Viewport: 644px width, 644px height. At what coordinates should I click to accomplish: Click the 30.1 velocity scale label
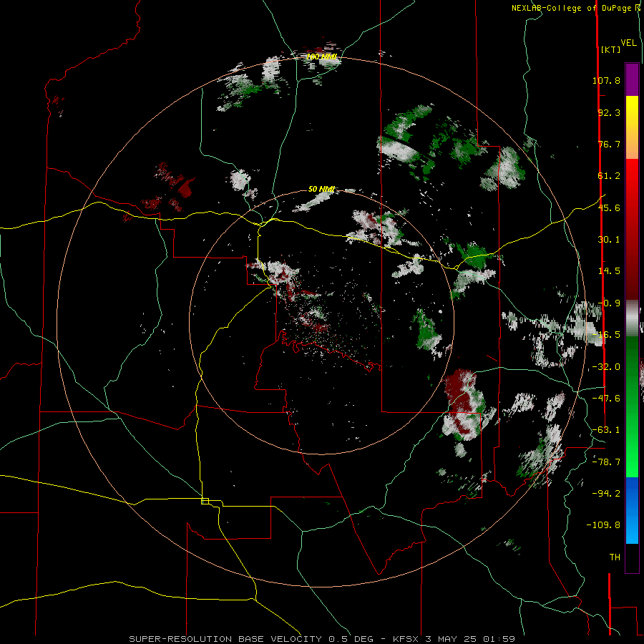pos(609,240)
